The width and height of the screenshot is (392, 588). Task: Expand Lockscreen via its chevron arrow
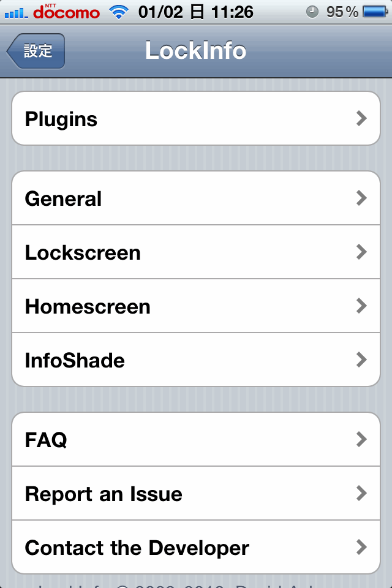click(361, 252)
